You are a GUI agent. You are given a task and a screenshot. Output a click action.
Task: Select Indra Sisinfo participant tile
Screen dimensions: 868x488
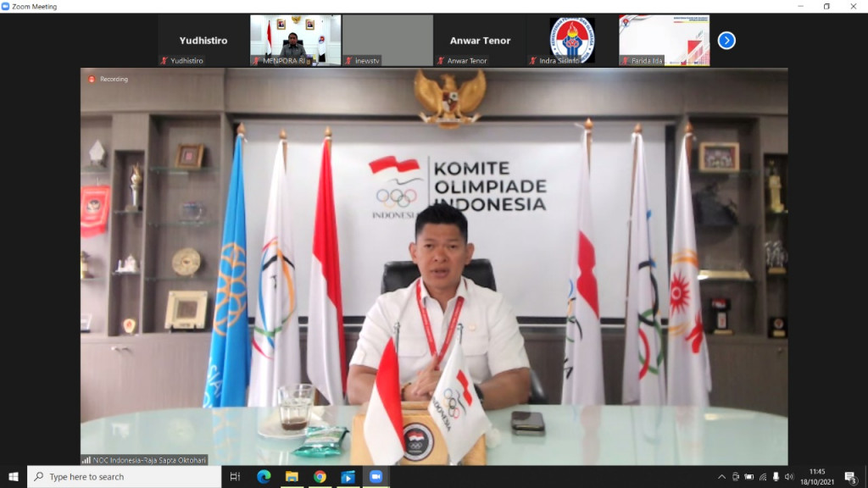click(x=572, y=41)
